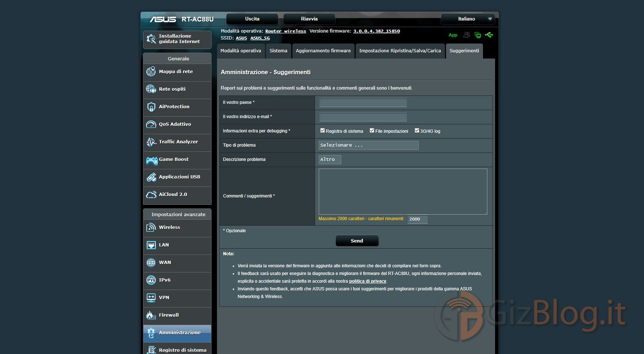The image size is (644, 354).
Task: Uncheck Registro di sistema checkbox
Action: point(322,130)
